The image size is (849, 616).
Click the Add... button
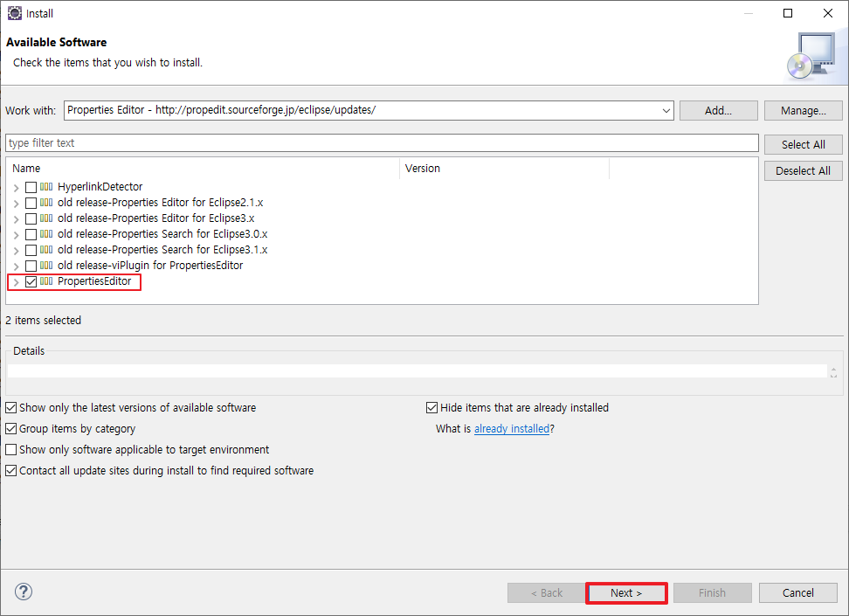(x=718, y=110)
